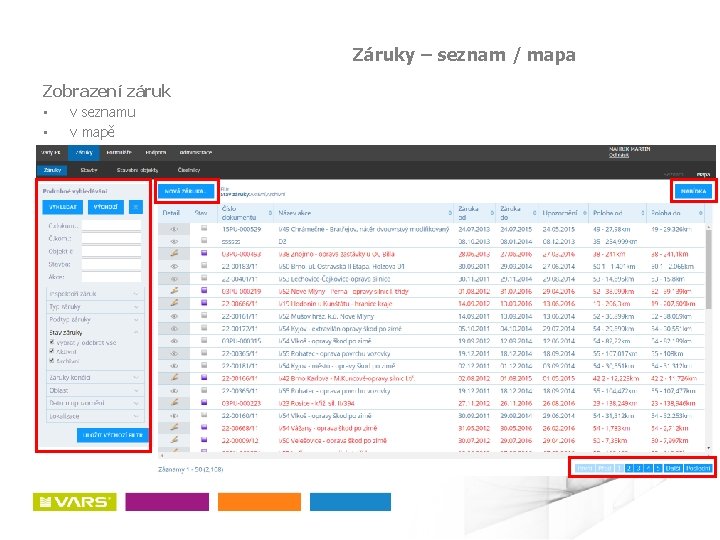The image size is (720, 540).
Task: Click the VÝCHOZÍ reset button
Action: click(x=106, y=207)
